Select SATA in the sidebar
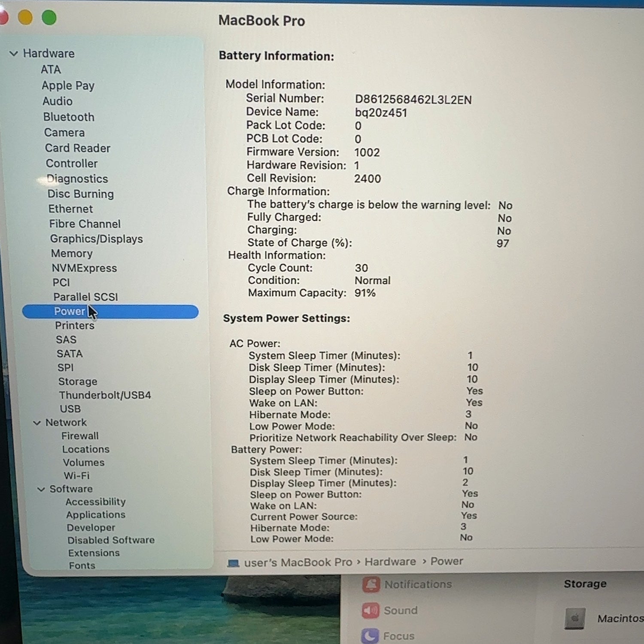The image size is (644, 644). 70,354
